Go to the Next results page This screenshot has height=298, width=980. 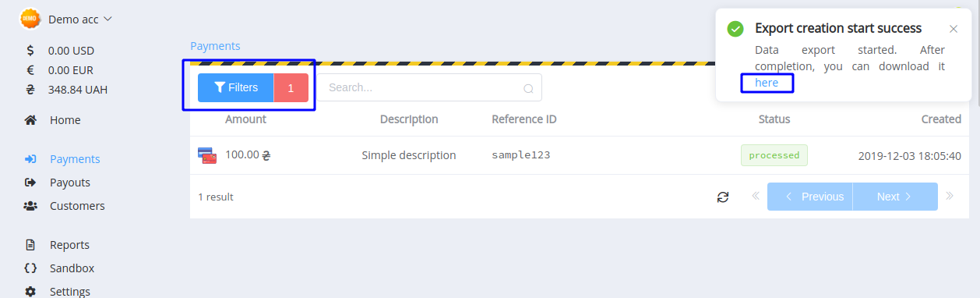[895, 197]
